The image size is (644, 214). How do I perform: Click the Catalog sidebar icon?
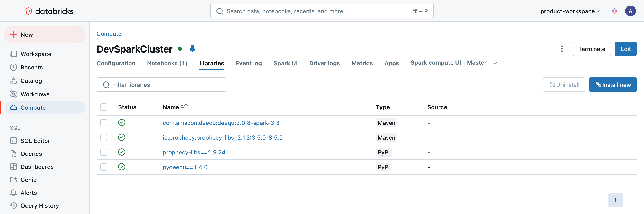point(13,81)
